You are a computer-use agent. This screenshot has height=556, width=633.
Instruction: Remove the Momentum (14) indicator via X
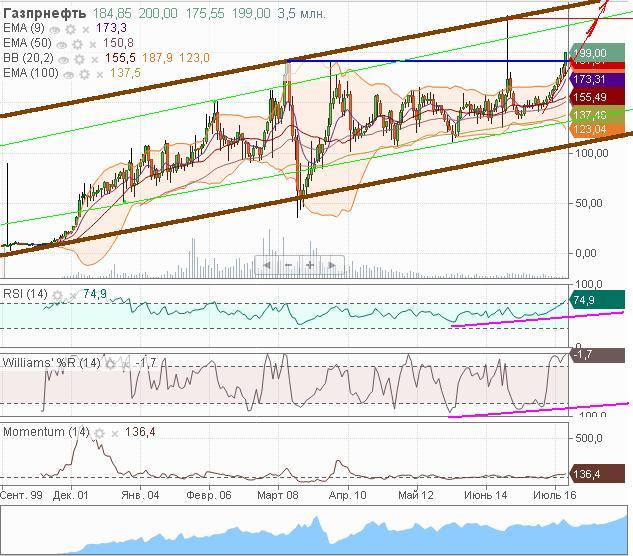click(115, 434)
